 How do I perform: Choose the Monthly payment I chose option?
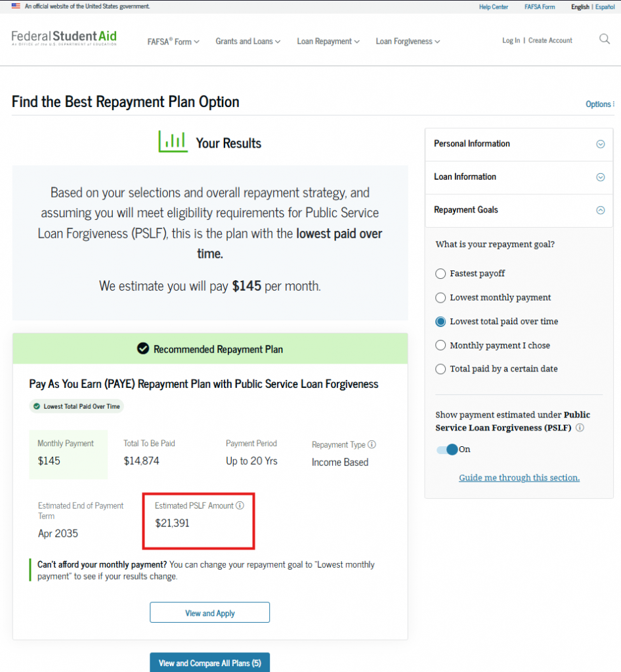pos(440,345)
